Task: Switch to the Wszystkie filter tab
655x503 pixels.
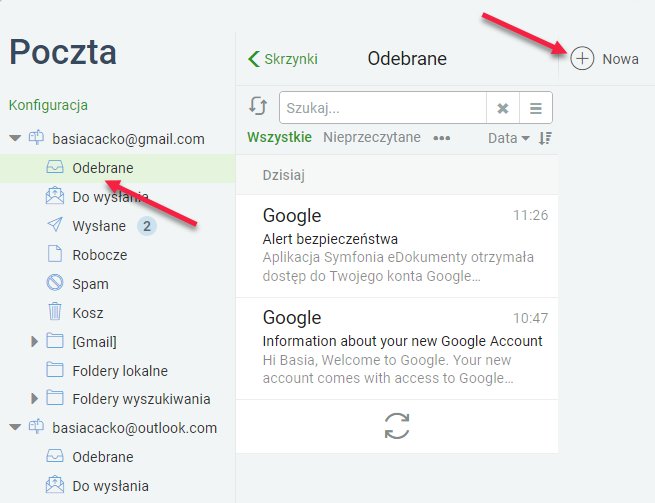Action: click(279, 137)
